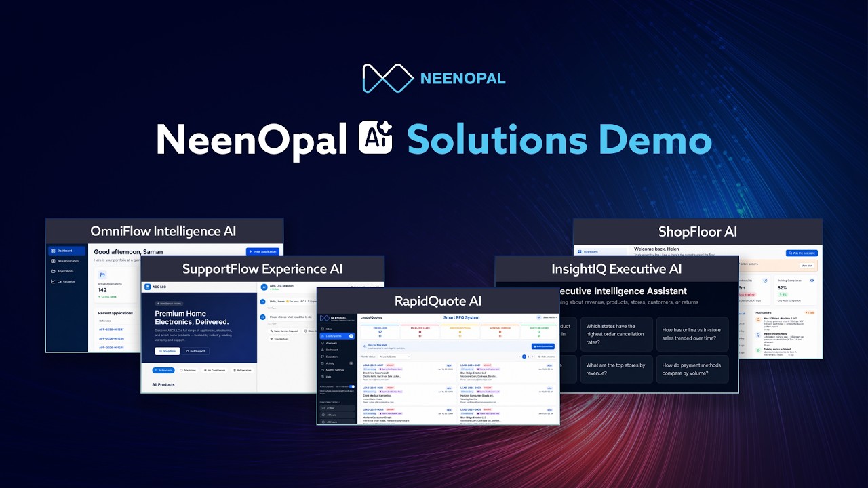Open Help in RapidQuote sidebar
The width and height of the screenshot is (868, 488).
(338, 377)
